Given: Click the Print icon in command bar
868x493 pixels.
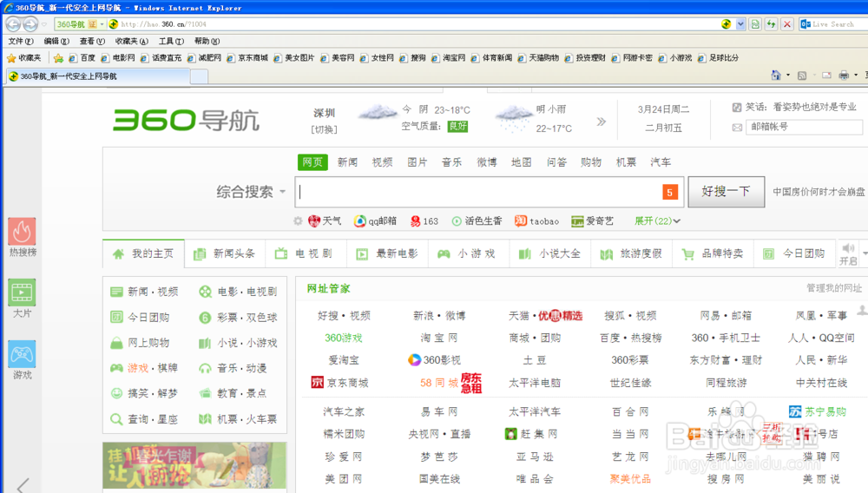Looking at the screenshot, I should [x=844, y=76].
